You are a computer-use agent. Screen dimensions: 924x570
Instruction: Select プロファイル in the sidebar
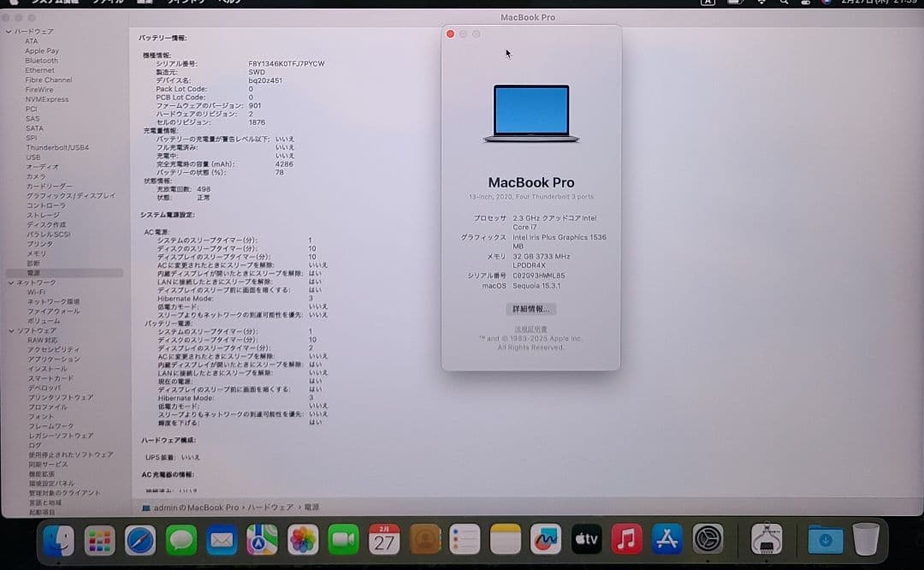[47, 407]
